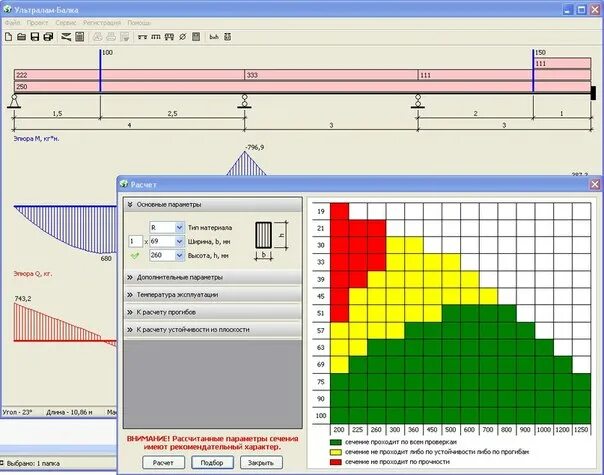Open a project with the folder icon
This screenshot has width=604, height=475.
[x=22, y=37]
